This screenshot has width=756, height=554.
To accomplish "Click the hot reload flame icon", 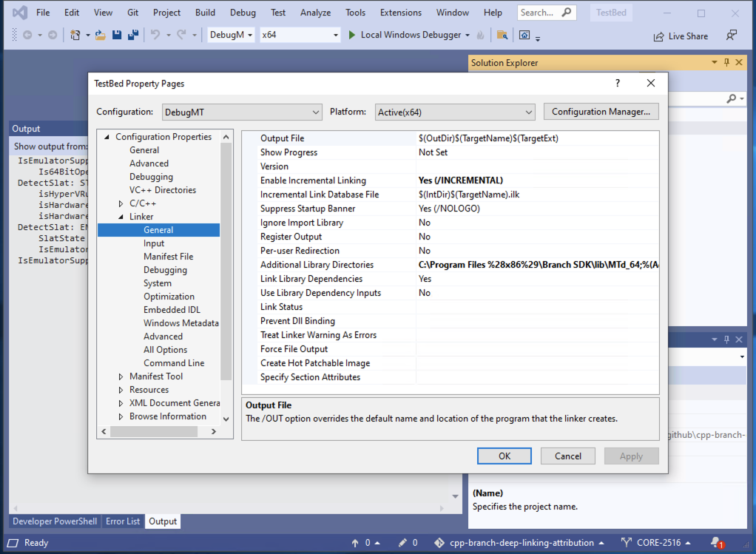I will pos(480,35).
